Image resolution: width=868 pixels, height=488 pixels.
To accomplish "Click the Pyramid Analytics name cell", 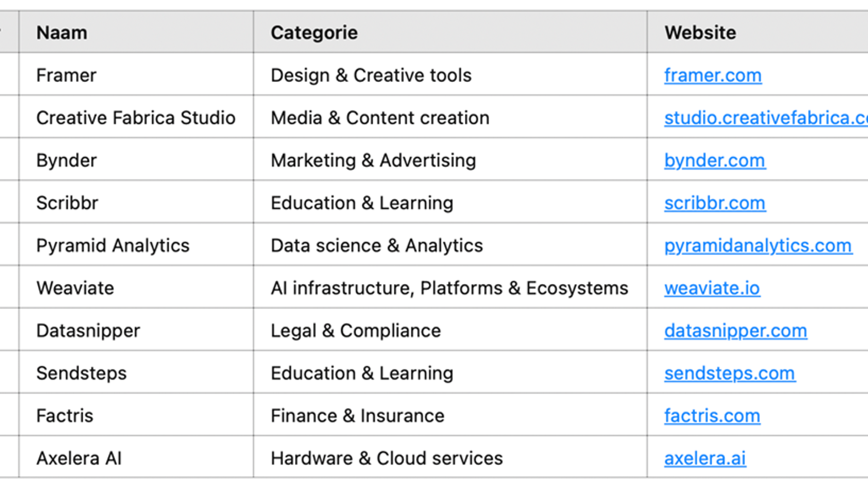I will [x=113, y=246].
